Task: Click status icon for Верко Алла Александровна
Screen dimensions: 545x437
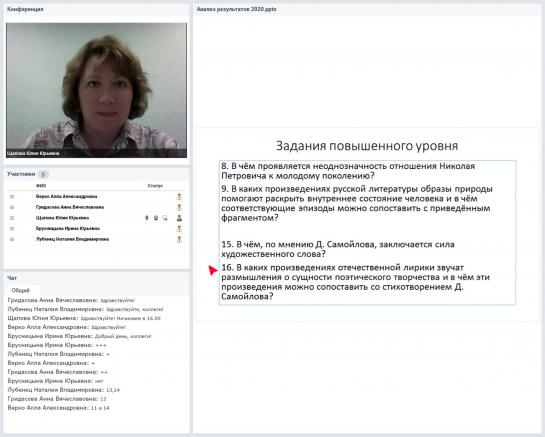Action: tap(179, 197)
